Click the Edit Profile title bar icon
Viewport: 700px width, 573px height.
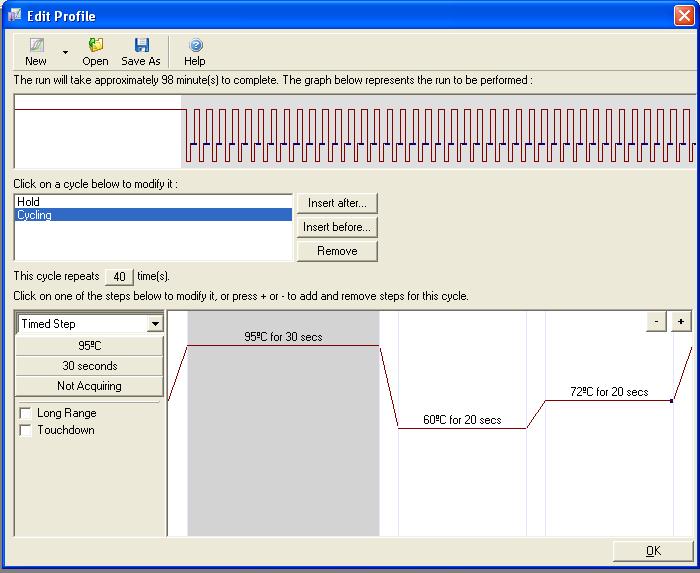[x=14, y=15]
